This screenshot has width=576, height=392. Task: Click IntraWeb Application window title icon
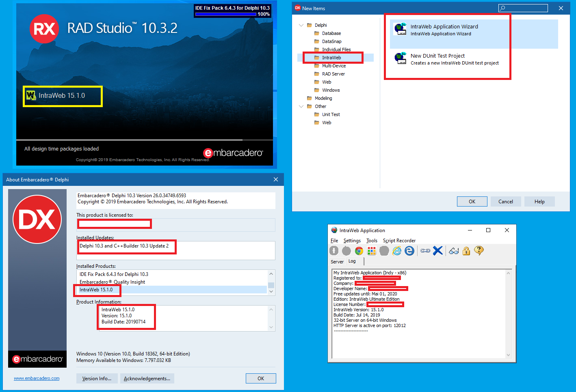(334, 230)
